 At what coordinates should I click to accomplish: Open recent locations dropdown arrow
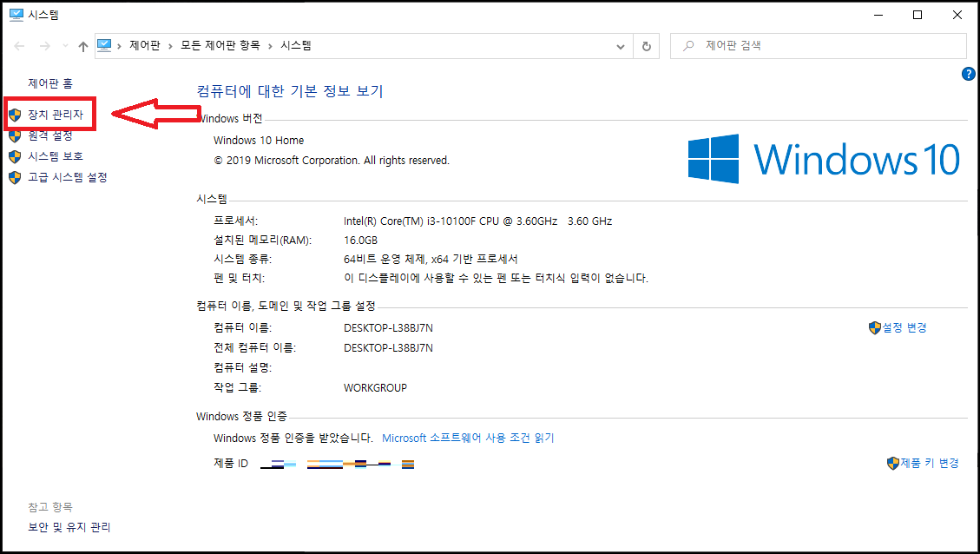click(x=65, y=46)
